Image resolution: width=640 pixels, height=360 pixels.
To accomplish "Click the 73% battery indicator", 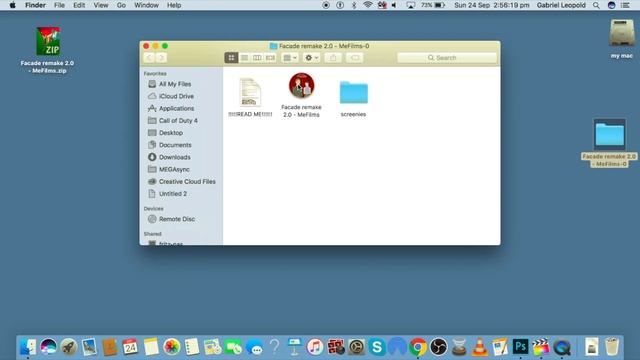I will point(433,5).
